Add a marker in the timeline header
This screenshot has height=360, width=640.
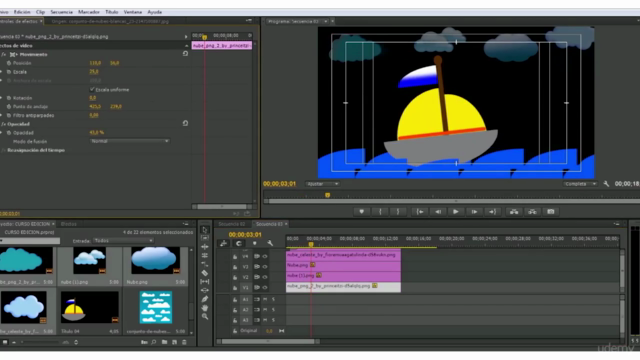254,243
